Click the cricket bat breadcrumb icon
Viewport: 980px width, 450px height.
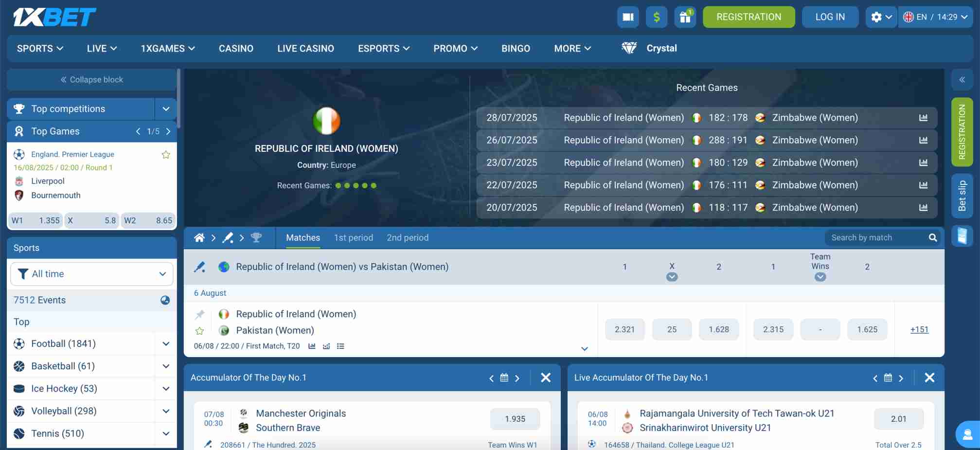(228, 238)
